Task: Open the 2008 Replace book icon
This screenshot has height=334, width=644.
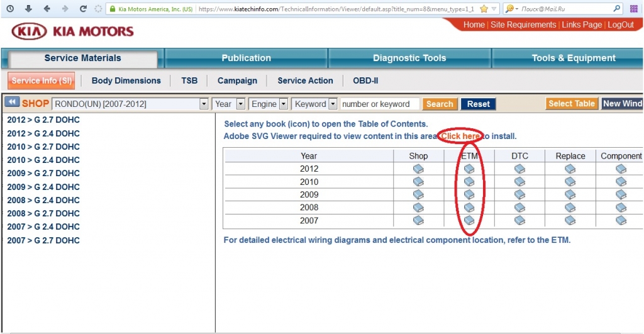Action: pyautogui.click(x=570, y=208)
